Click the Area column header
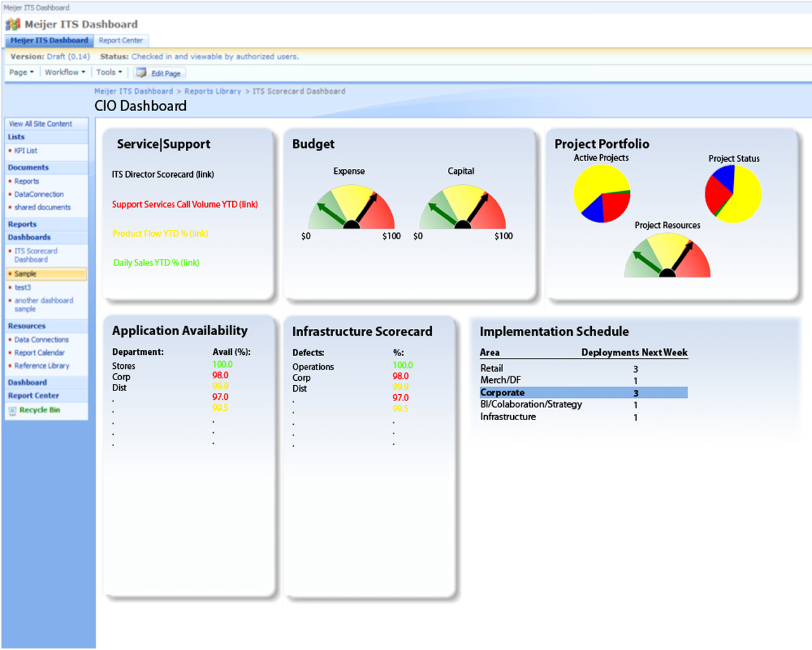Viewport: 812px width, 650px height. [x=490, y=353]
